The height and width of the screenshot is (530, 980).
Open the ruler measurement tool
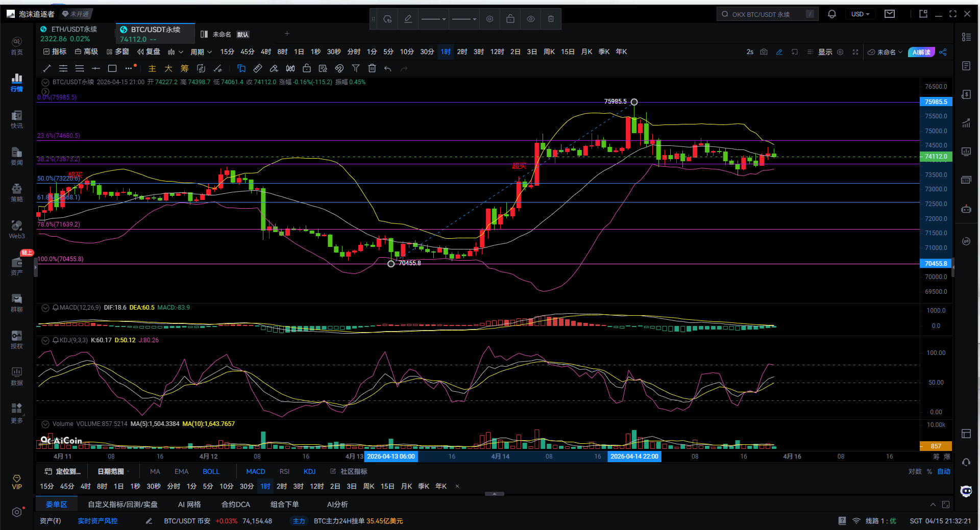(258, 68)
